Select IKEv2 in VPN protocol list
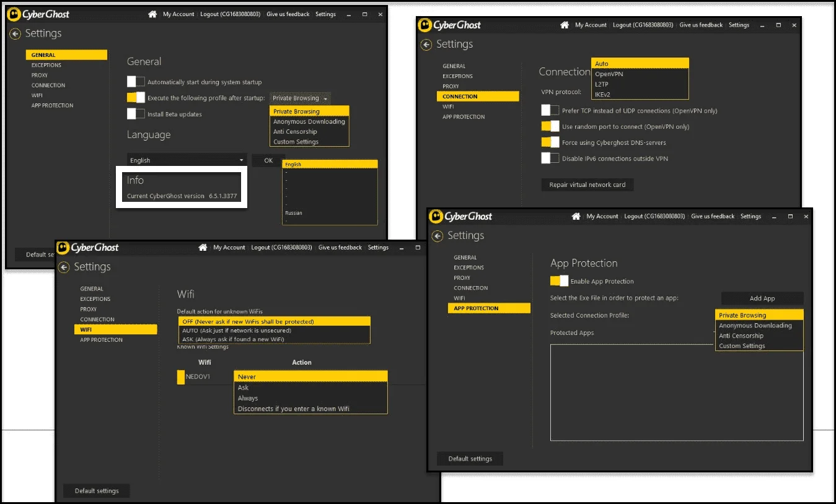This screenshot has height=504, width=836. tap(640, 94)
